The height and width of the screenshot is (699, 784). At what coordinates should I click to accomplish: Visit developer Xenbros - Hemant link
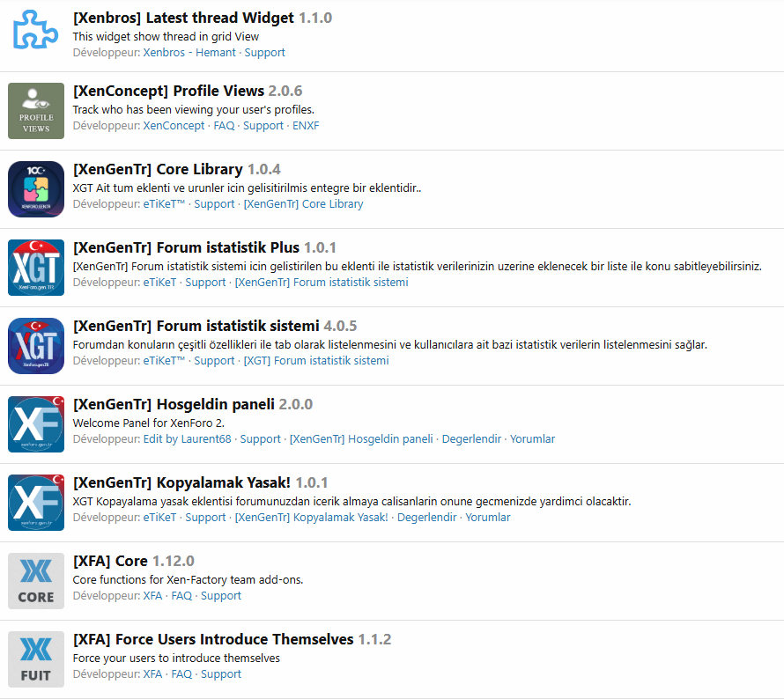[189, 53]
